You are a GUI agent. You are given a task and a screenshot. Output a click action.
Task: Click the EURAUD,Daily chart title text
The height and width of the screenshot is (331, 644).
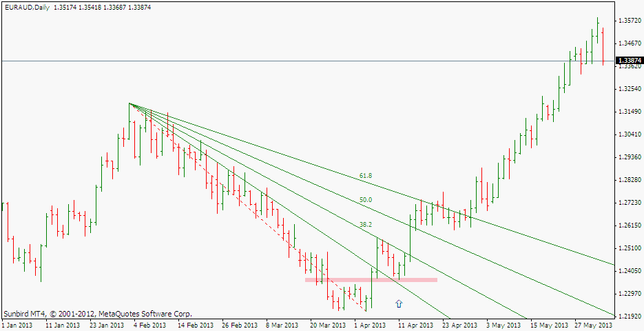pyautogui.click(x=26, y=7)
